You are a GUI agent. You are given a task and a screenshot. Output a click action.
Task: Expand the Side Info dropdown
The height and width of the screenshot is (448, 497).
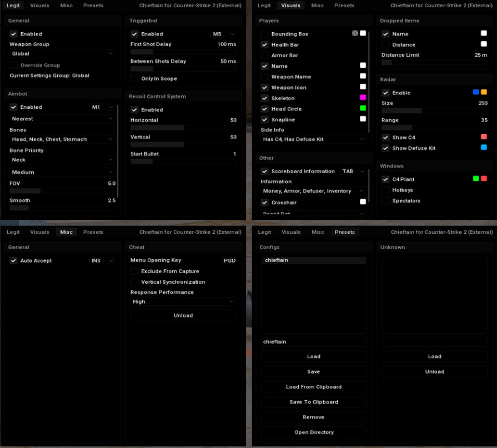(x=313, y=139)
